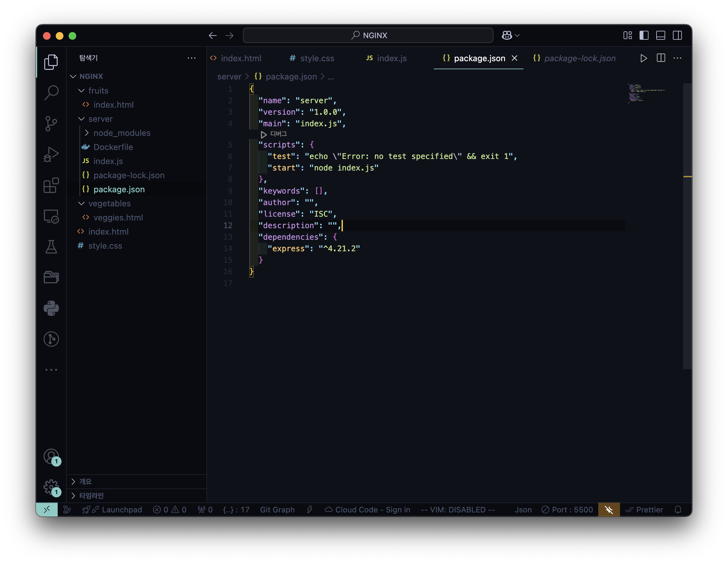Expand the 타임라인 section

(91, 496)
